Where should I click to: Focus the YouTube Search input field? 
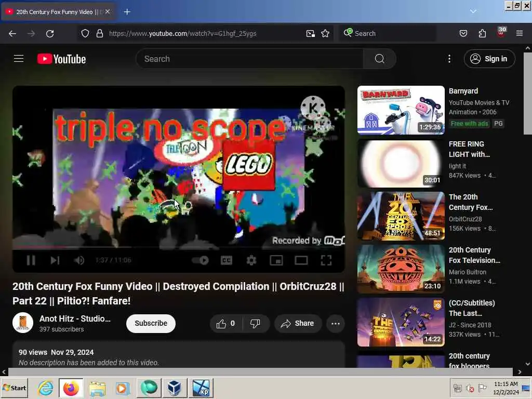[x=250, y=59]
